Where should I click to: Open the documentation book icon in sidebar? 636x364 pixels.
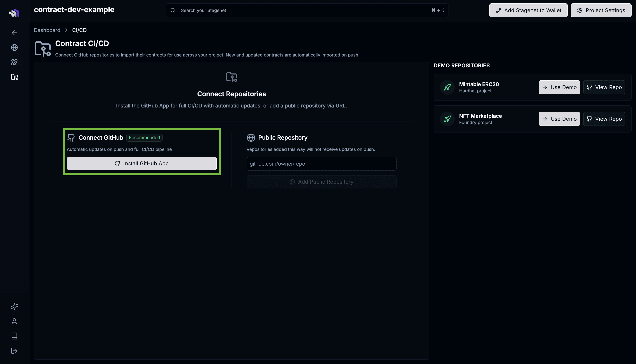[x=14, y=336]
